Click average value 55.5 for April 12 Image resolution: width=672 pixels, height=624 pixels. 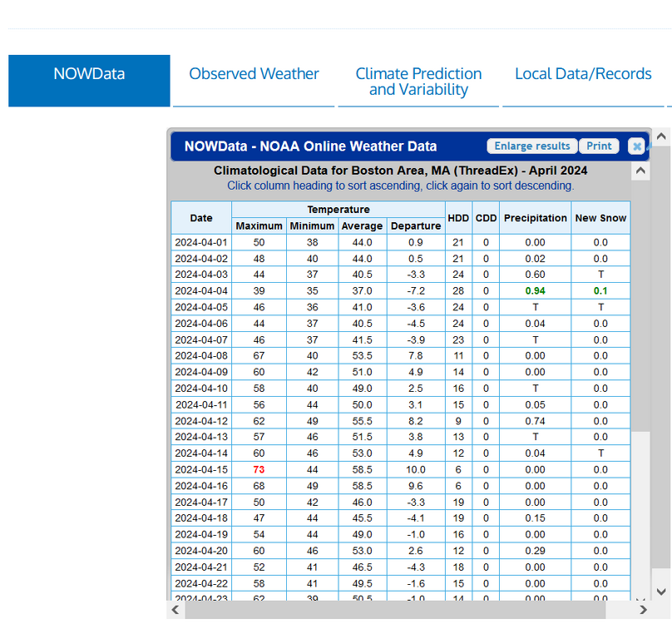pos(362,421)
